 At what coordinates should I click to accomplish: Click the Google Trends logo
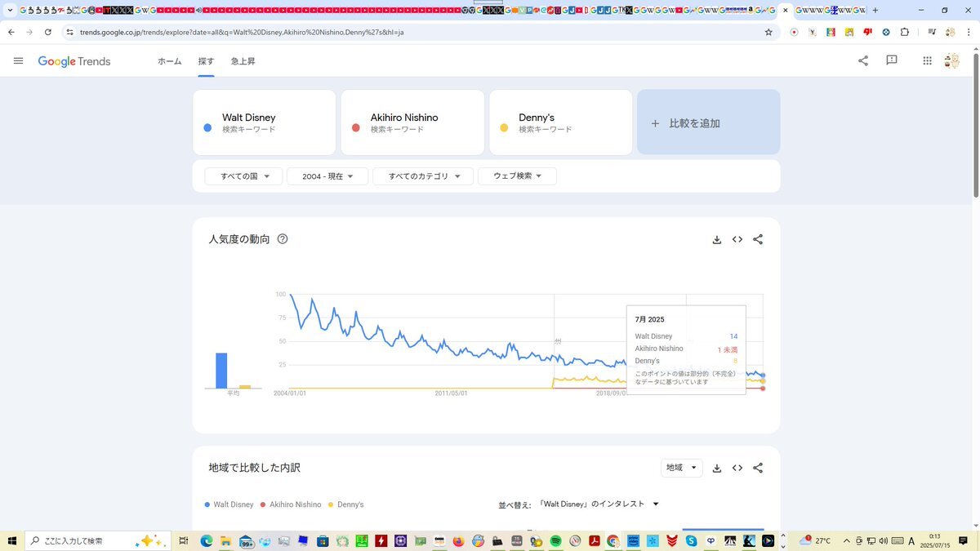(74, 61)
